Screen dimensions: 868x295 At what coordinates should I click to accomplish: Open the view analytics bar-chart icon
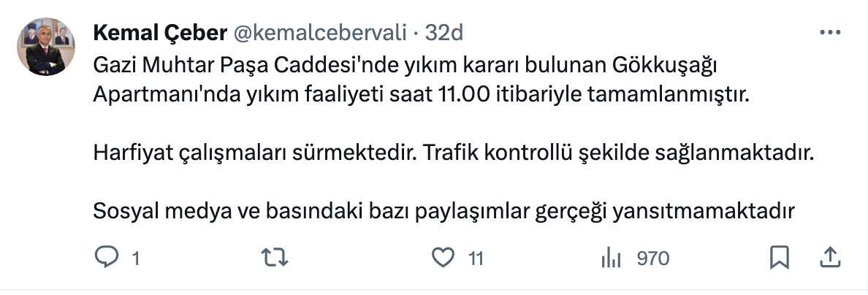pos(610,258)
